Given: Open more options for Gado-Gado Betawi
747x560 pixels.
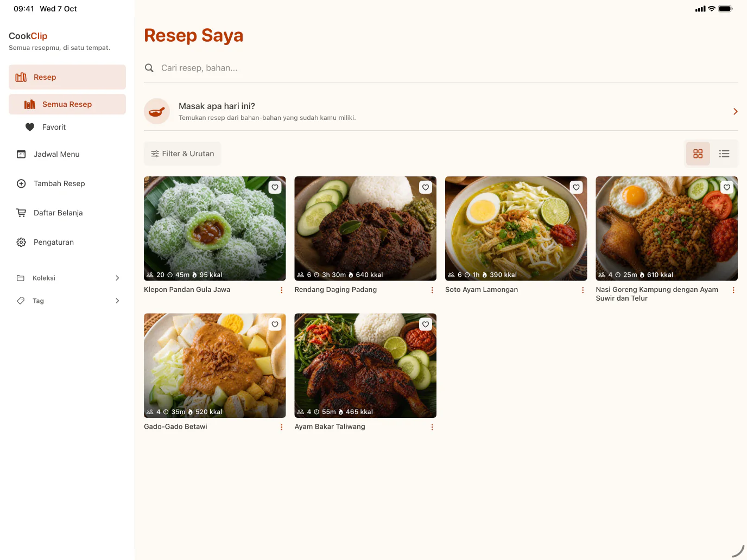Looking at the screenshot, I should coord(281,427).
